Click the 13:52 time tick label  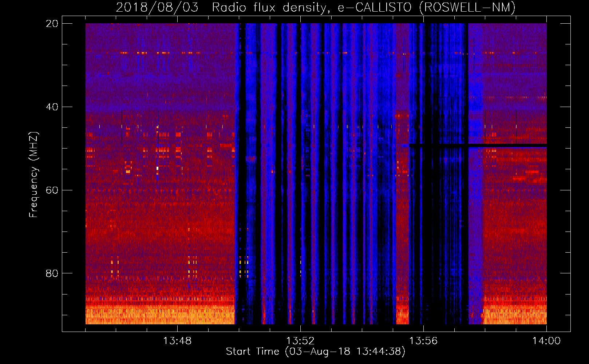[300, 341]
